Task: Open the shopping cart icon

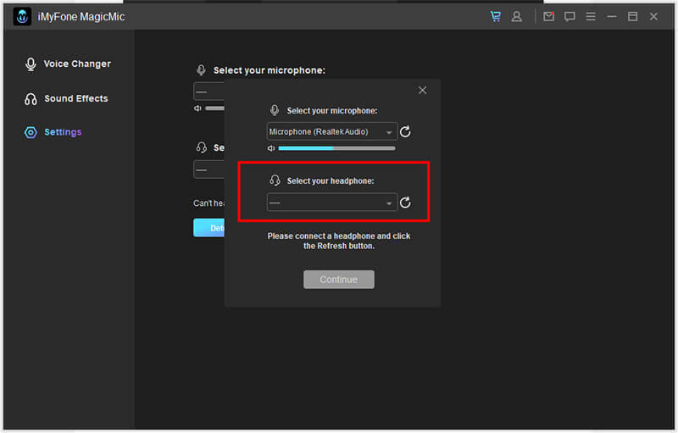Action: tap(495, 17)
